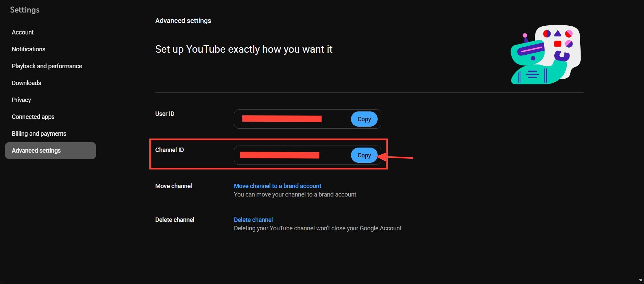
Task: Click the Settings title in sidebar
Action: tap(25, 10)
